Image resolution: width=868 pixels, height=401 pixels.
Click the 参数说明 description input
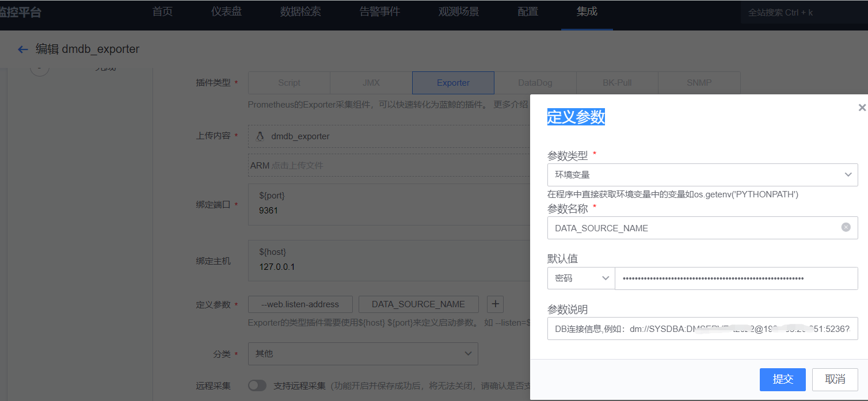coord(702,329)
